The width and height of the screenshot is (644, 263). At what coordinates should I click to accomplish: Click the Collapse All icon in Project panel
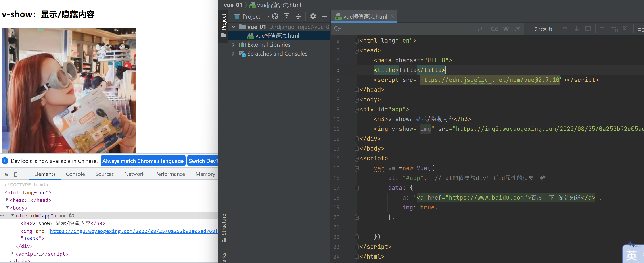298,17
